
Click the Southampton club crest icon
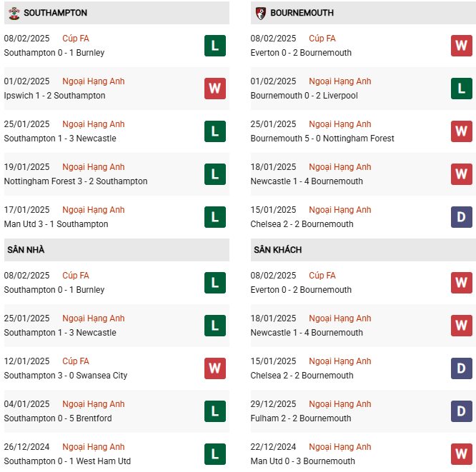pos(14,13)
